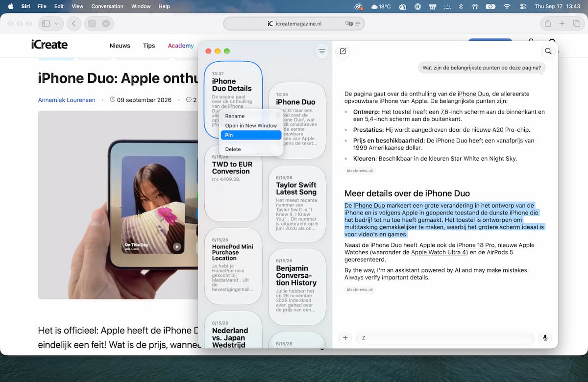The height and width of the screenshot is (382, 588).
Task: Open the Tips link on iCreate site
Action: click(149, 46)
